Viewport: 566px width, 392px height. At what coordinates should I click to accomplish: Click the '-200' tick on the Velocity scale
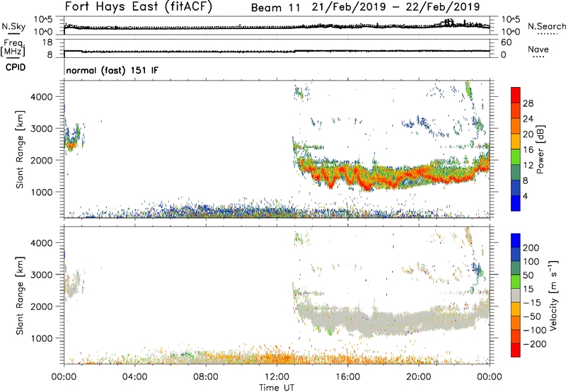(x=535, y=344)
